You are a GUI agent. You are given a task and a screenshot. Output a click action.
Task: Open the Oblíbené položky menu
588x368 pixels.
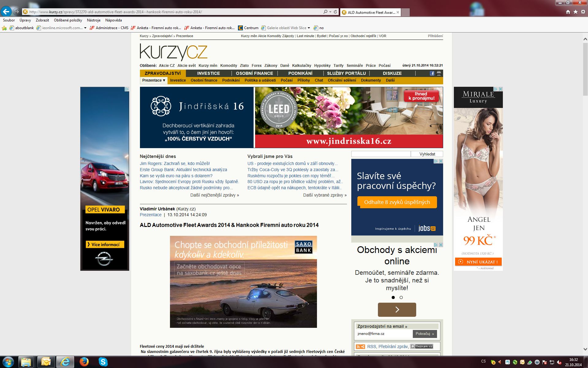(x=68, y=20)
